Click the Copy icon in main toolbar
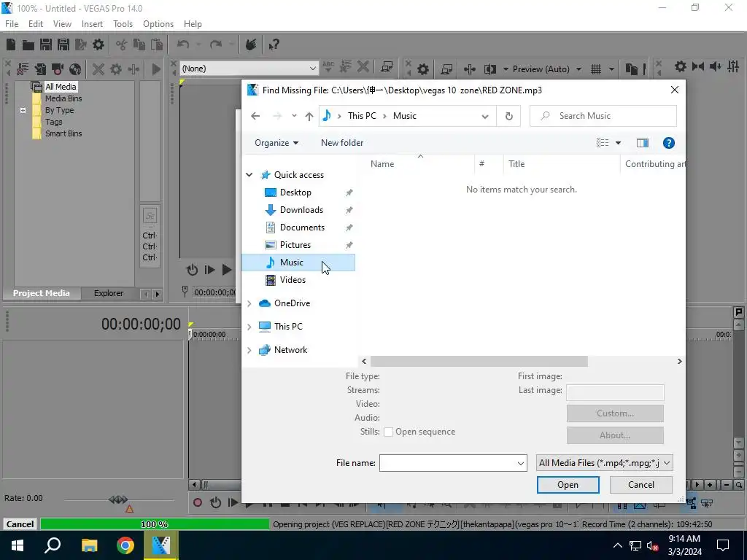The height and width of the screenshot is (560, 747). click(x=139, y=44)
